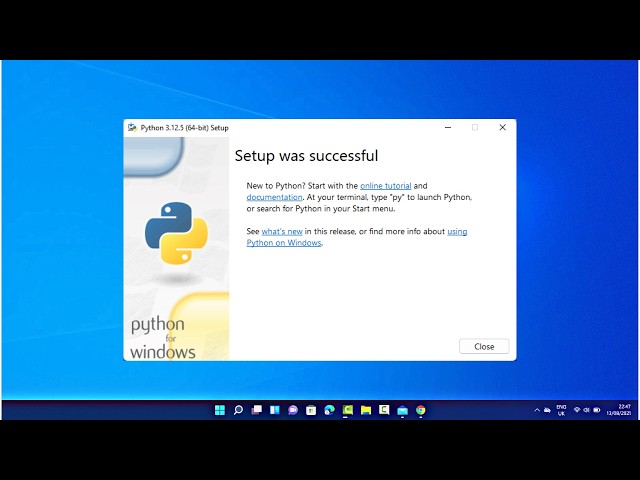640x480 pixels.
Task: Open File Explorer from the taskbar
Action: tap(366, 410)
